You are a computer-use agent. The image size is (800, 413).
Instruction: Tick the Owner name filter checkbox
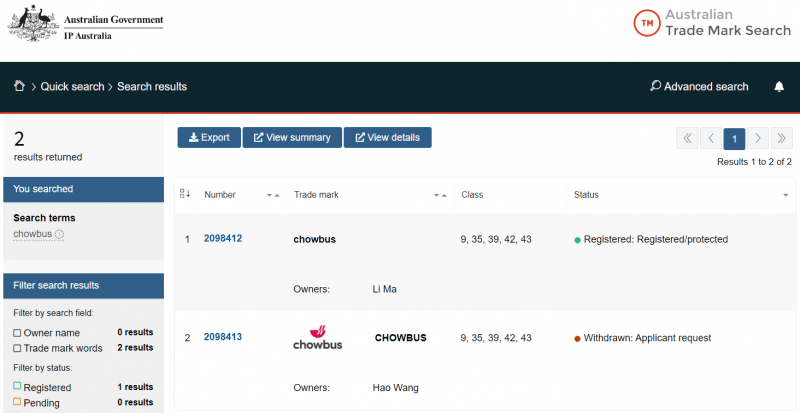tap(17, 333)
